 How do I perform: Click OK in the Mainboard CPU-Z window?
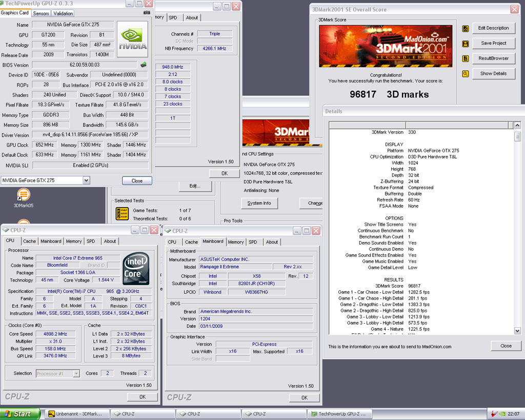[x=305, y=397]
